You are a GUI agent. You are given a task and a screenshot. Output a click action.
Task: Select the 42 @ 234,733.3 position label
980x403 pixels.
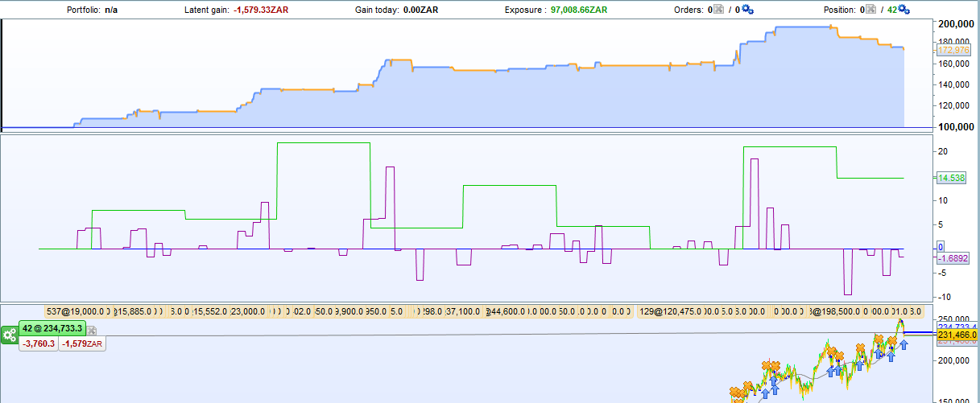[x=52, y=329]
